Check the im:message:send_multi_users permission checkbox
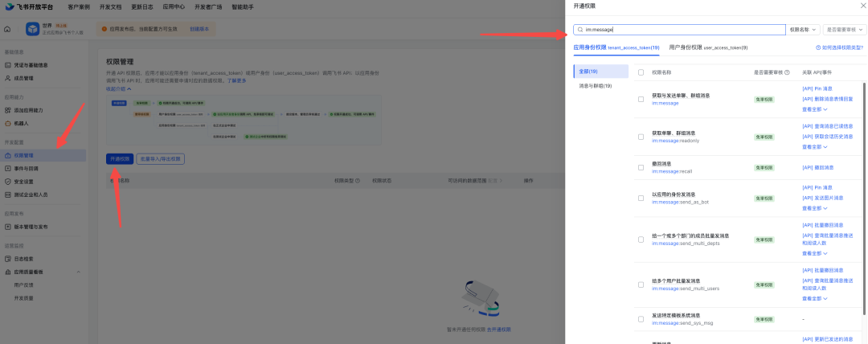Image resolution: width=868 pixels, height=344 pixels. 641,285
